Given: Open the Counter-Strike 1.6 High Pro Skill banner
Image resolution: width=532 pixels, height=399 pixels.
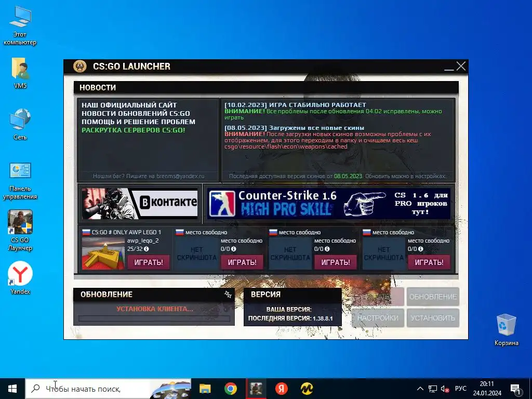Looking at the screenshot, I should tap(328, 203).
